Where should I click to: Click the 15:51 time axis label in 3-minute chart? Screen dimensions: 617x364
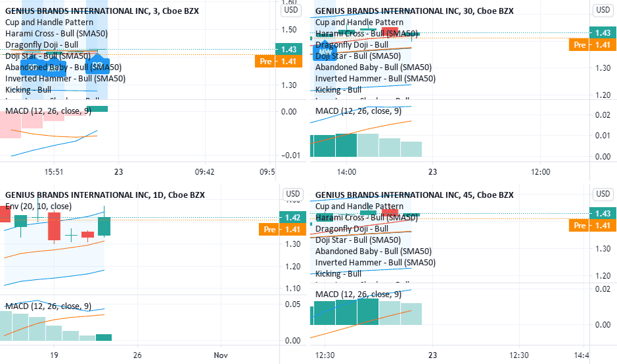[54, 171]
